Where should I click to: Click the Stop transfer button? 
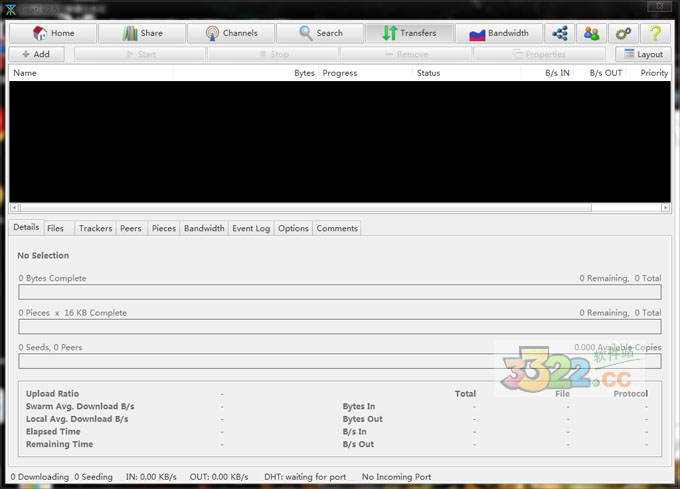click(273, 54)
